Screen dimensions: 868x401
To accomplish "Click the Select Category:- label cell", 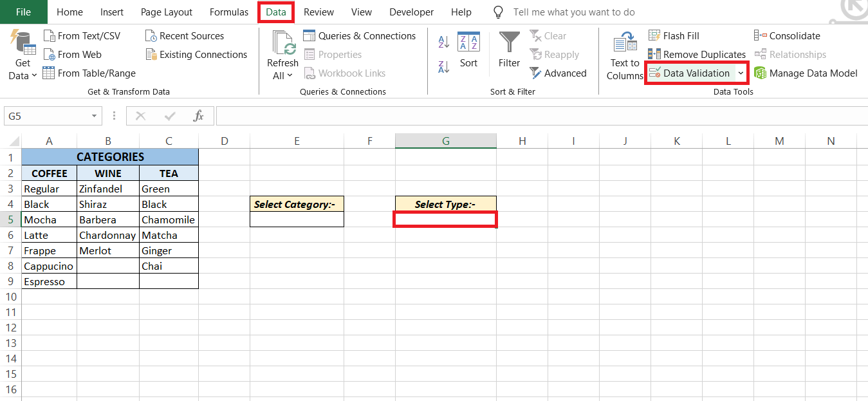I will 297,204.
